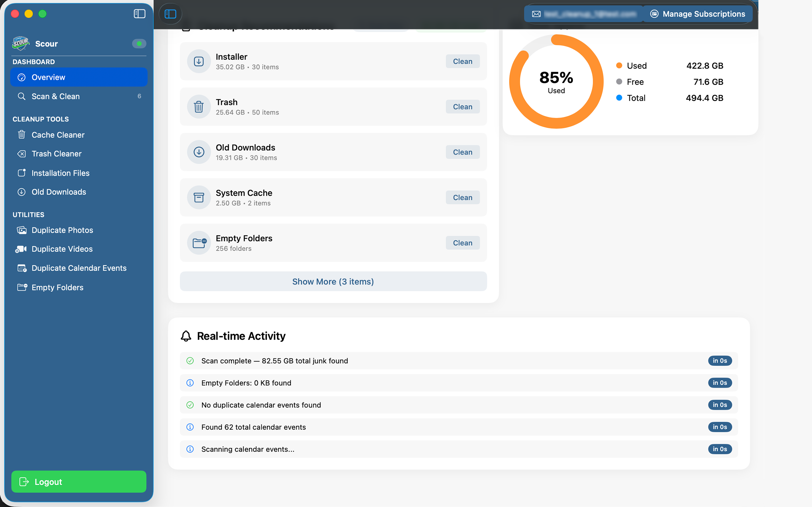Expand Show More (3 items)
Viewport: 812px width, 507px height.
pyautogui.click(x=333, y=281)
